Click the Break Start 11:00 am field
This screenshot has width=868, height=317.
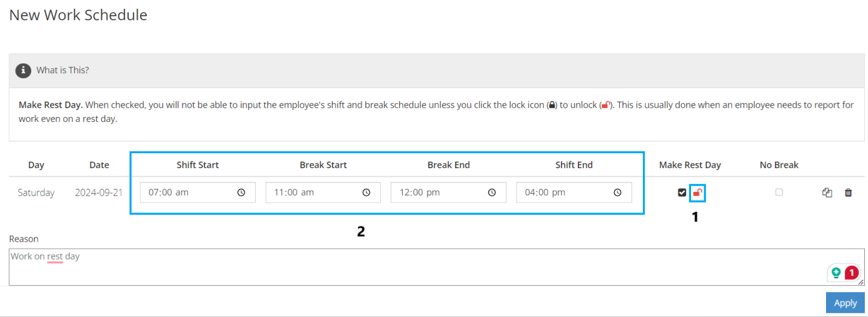point(323,193)
